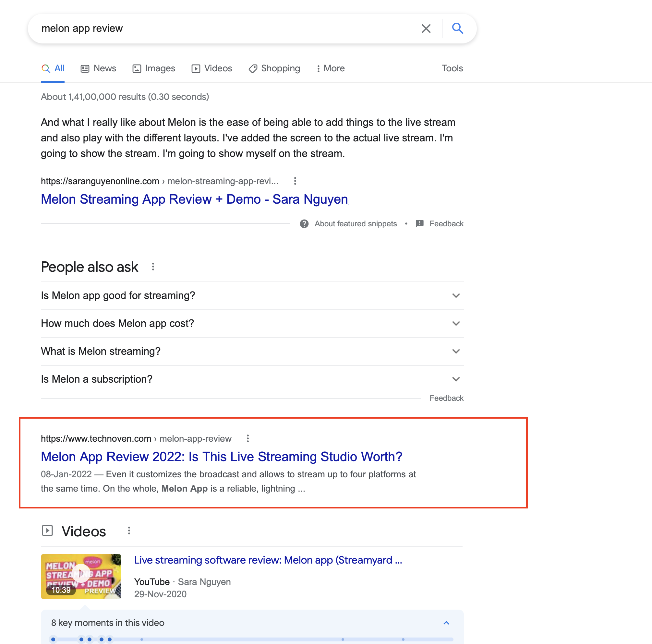652x644 pixels.
Task: Switch to the News tab
Action: point(98,68)
